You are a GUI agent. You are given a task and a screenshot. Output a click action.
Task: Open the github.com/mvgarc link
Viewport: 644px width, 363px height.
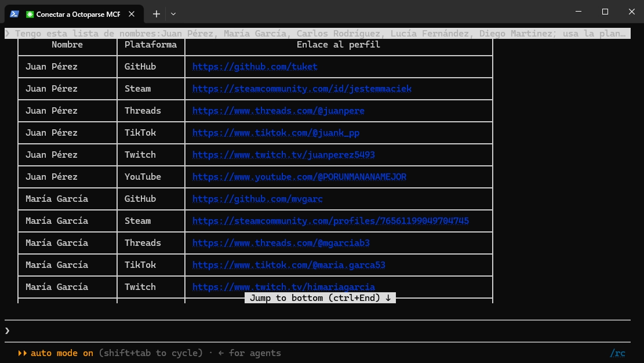point(257,199)
